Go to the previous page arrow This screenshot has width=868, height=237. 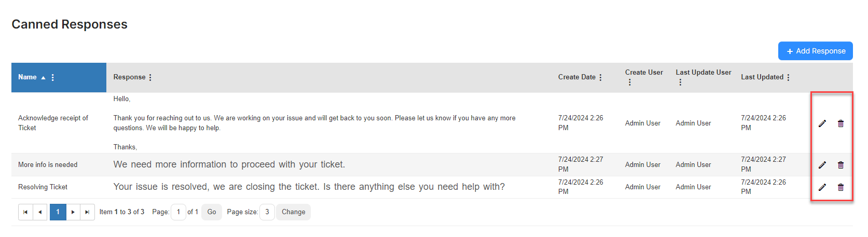click(x=40, y=212)
